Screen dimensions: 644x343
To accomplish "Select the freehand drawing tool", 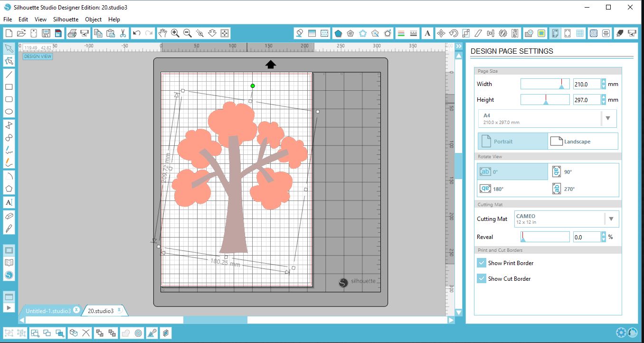I will [9, 150].
